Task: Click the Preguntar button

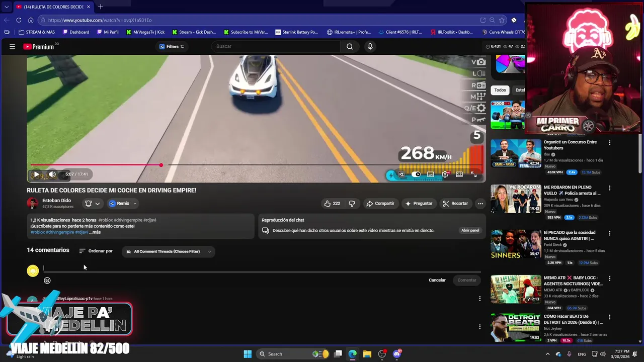Action: (x=419, y=204)
